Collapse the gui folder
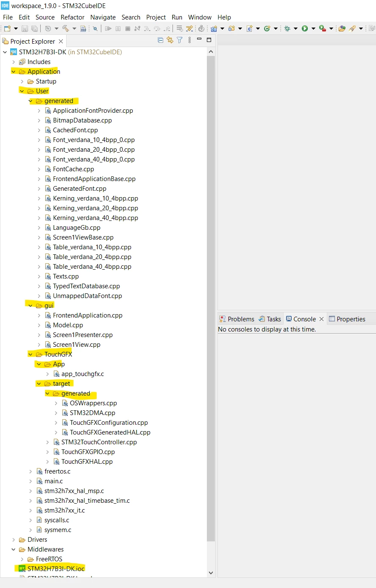Screen dimensions: 376x588 click(x=31, y=306)
